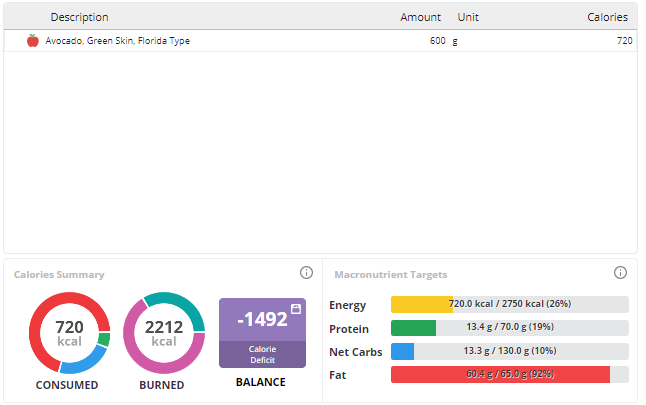Click the blue Net Carbs progress bar
The height and width of the screenshot is (405, 646).
510,351
